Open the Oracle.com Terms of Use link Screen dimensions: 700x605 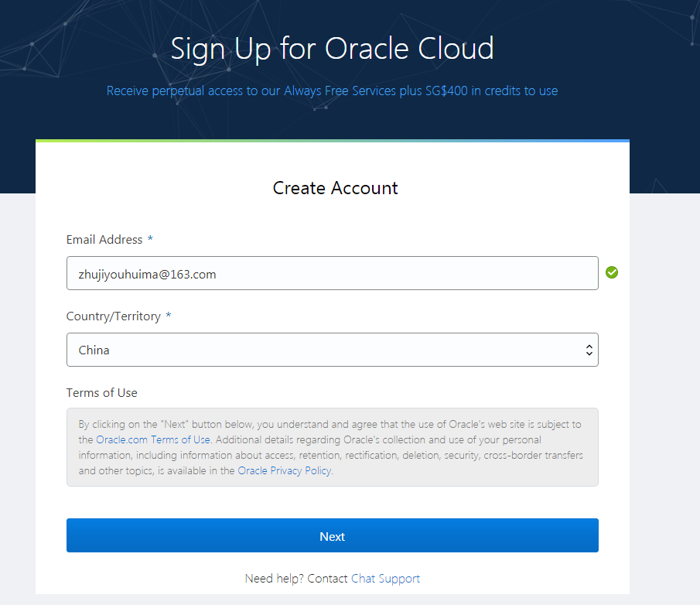(153, 439)
